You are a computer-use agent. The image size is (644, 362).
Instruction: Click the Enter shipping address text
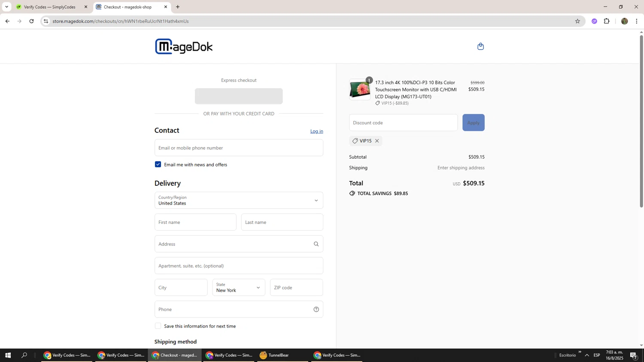tap(461, 168)
